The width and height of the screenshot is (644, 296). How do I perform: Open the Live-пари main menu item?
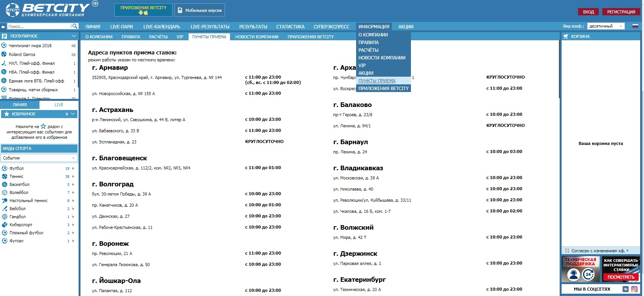[x=122, y=26]
